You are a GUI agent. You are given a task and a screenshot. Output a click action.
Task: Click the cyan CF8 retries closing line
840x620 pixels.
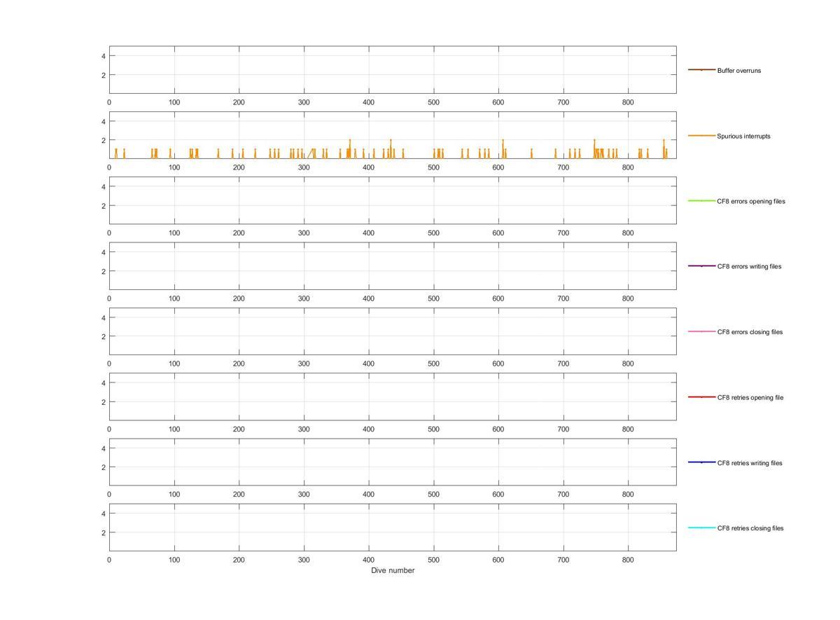701,528
